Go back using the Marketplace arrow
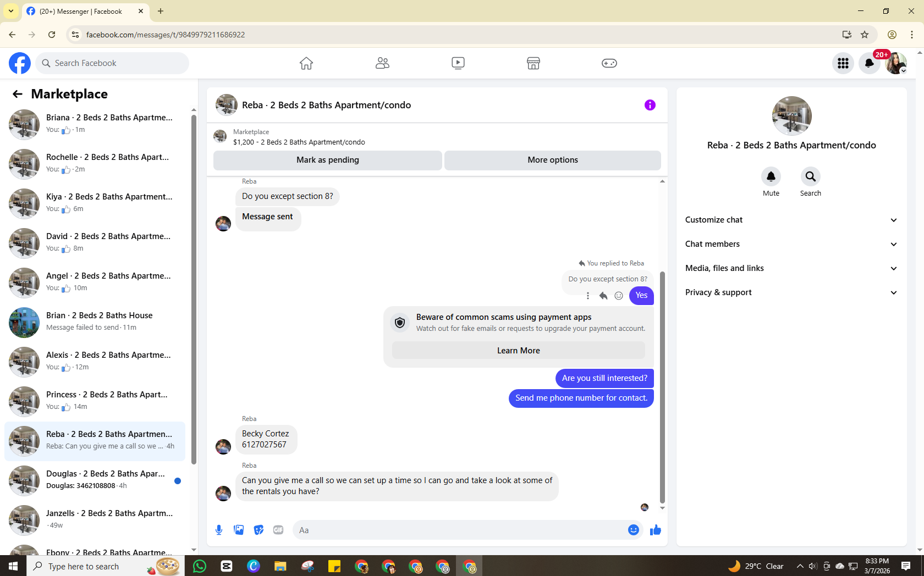 click(x=18, y=94)
